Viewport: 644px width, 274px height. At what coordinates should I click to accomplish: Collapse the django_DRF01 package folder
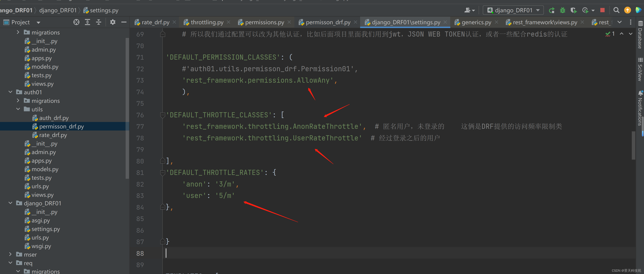(10, 203)
